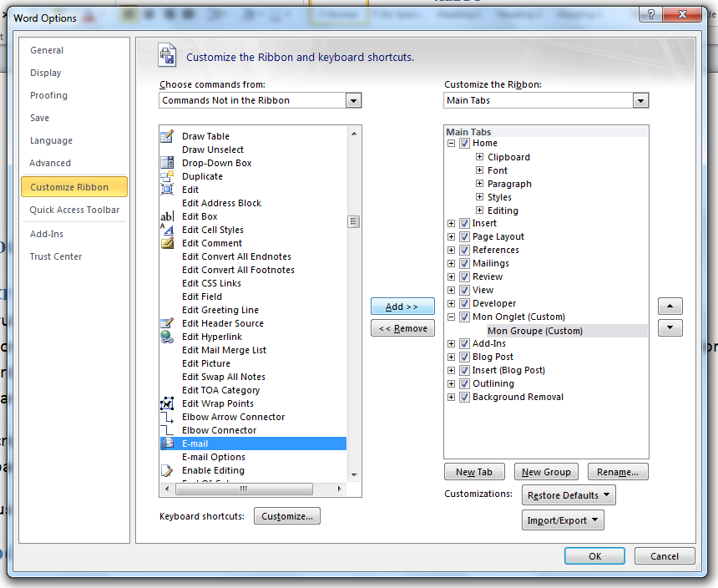The height and width of the screenshot is (588, 718).
Task: Cancel the Word Options dialog
Action: 665,556
